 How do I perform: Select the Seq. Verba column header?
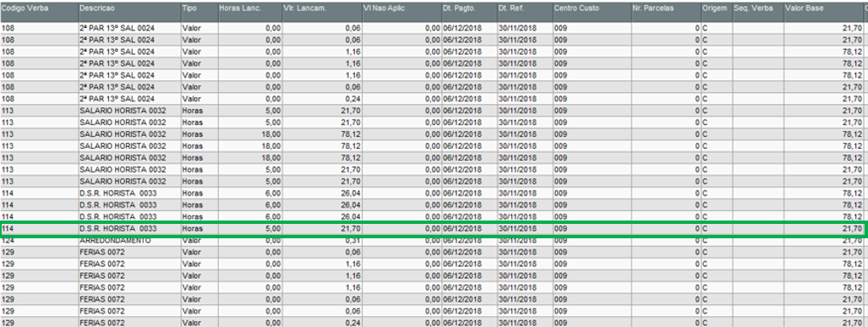[x=758, y=12]
